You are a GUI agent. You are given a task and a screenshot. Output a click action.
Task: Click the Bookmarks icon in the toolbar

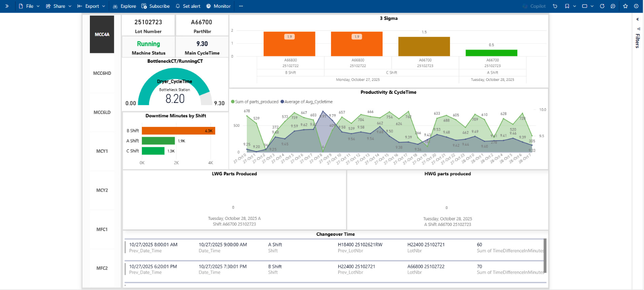[x=567, y=6]
